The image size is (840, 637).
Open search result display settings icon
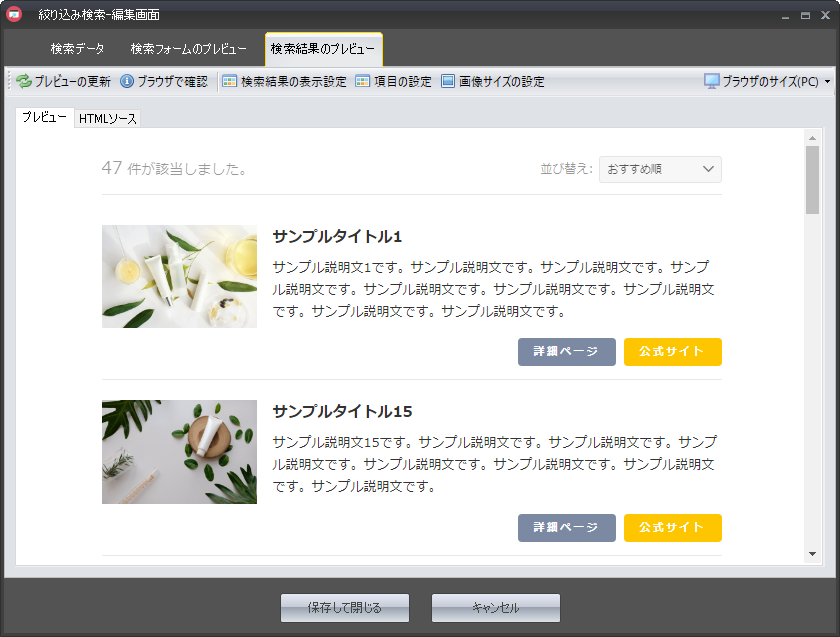point(229,82)
